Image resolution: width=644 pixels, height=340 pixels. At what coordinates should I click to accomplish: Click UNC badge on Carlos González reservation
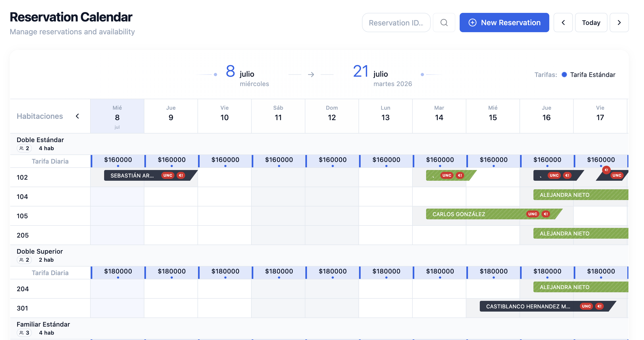pos(533,214)
